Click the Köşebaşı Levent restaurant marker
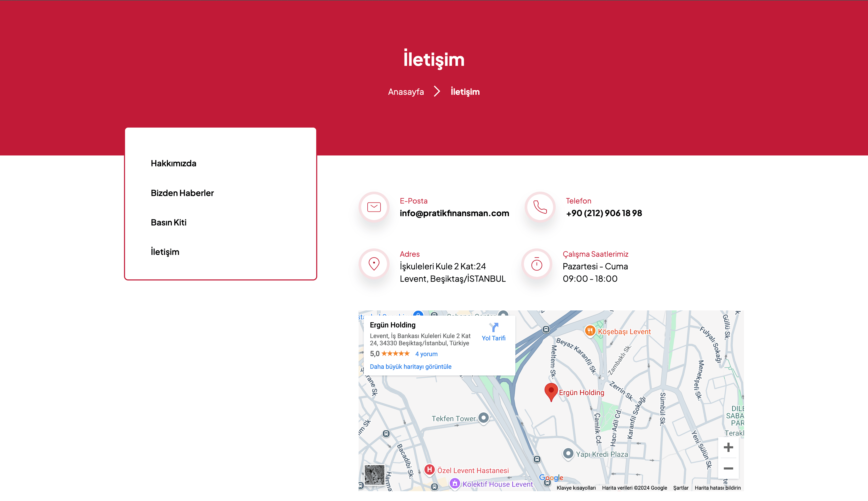 coord(590,331)
